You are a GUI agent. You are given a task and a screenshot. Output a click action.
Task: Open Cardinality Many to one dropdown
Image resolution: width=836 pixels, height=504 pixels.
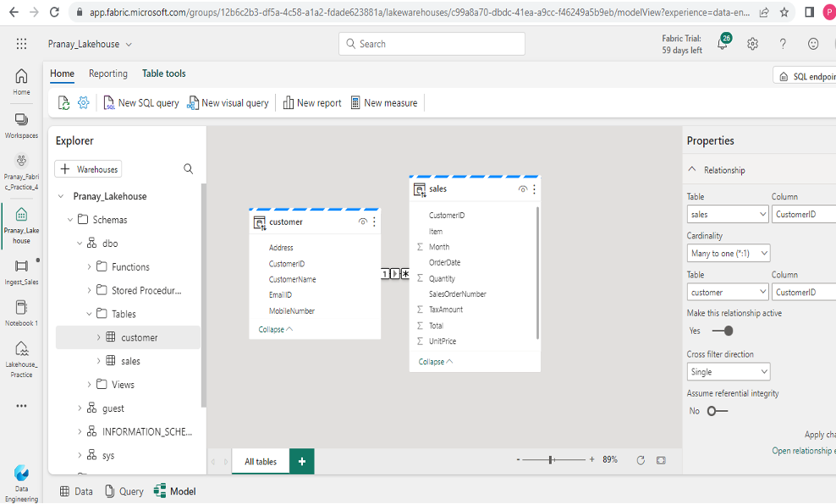pyautogui.click(x=729, y=253)
